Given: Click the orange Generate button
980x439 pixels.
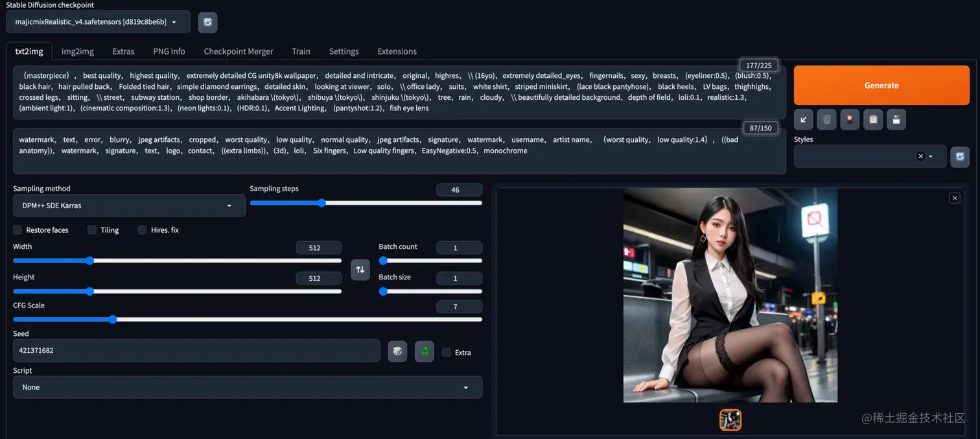Looking at the screenshot, I should [881, 85].
